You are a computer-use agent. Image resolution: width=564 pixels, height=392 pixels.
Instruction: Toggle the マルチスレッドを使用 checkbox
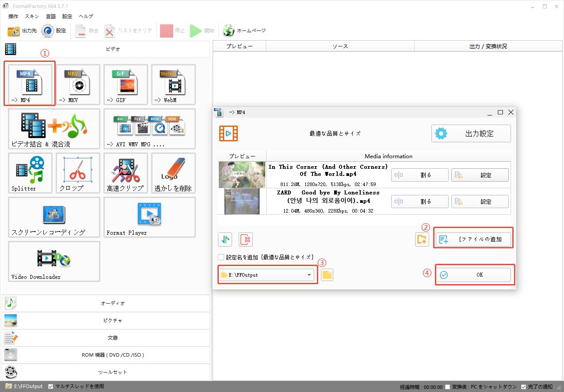click(x=51, y=386)
